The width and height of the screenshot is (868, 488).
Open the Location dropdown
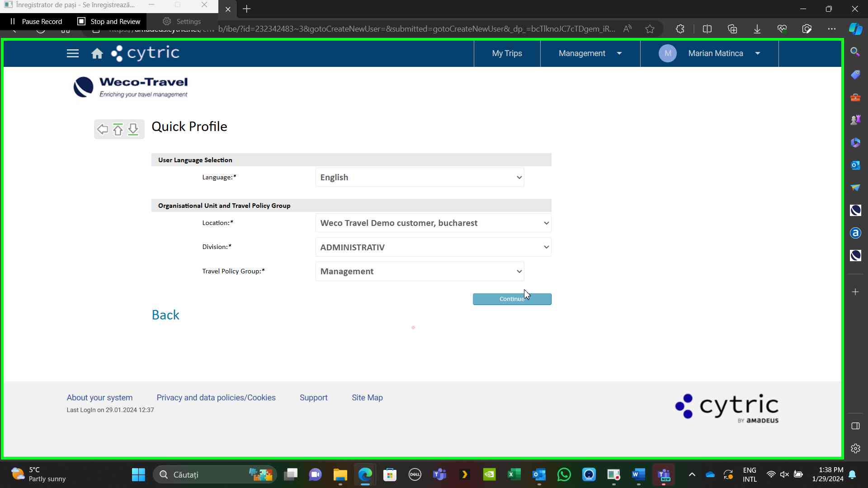click(x=433, y=223)
